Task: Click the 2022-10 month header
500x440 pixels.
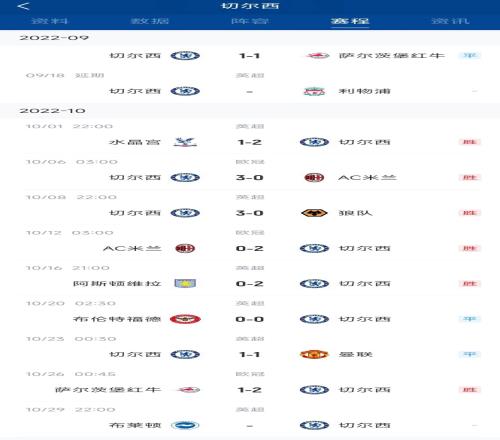Action: (53, 111)
